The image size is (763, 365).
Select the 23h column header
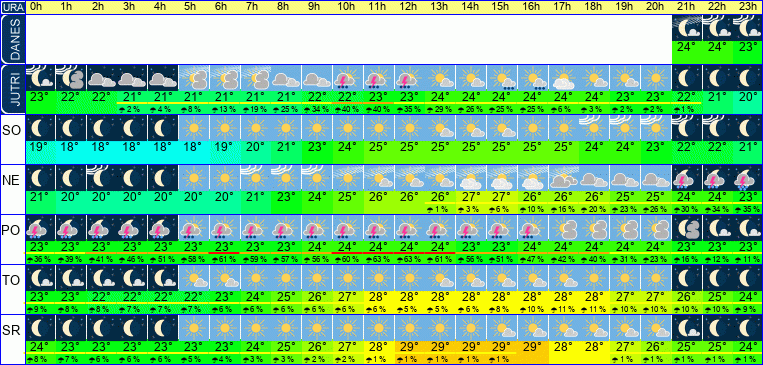(x=748, y=7)
